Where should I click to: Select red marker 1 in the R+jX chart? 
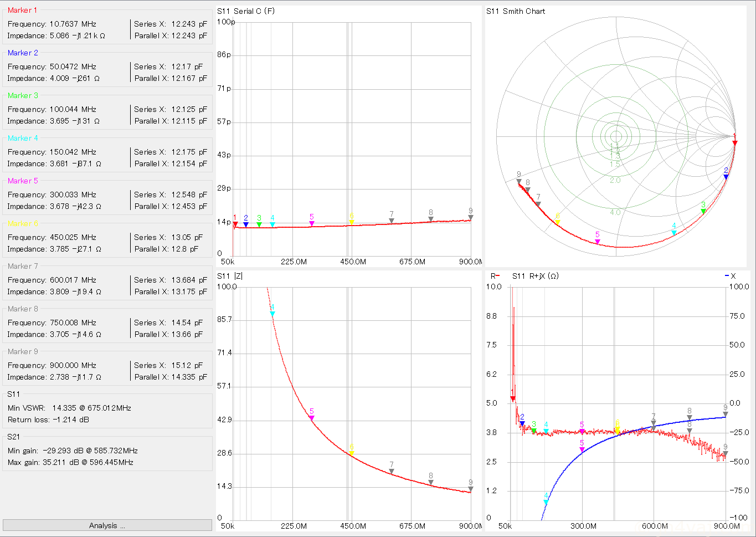pos(513,398)
